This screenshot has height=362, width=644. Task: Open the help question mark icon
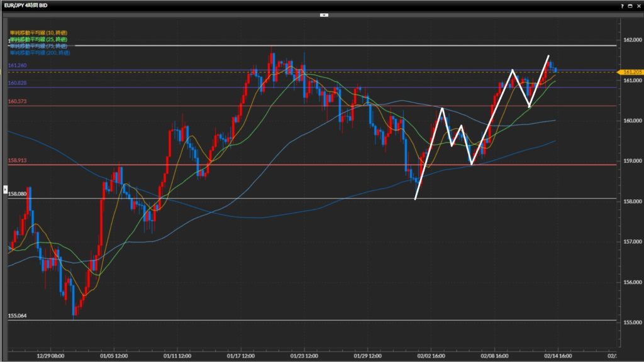click(623, 5)
